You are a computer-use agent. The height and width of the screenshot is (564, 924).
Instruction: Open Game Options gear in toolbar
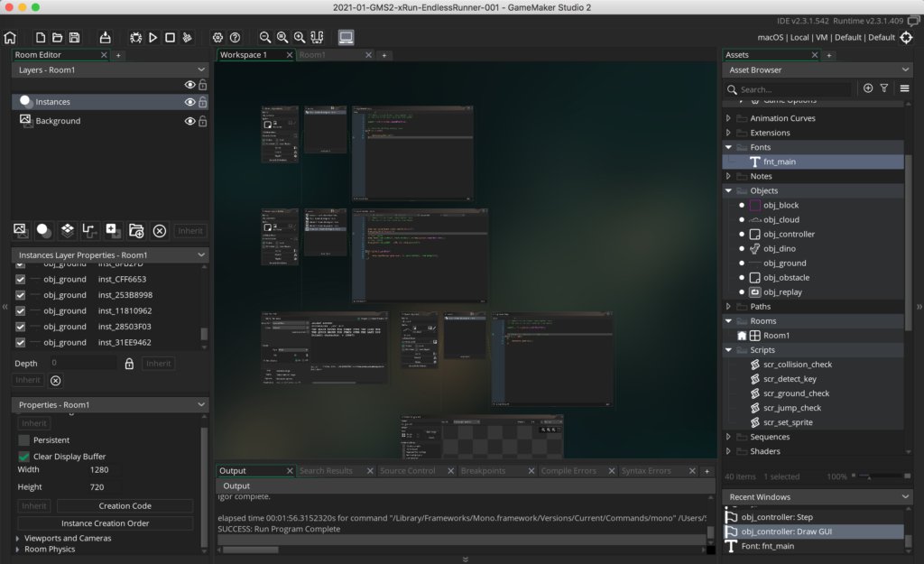click(x=217, y=38)
